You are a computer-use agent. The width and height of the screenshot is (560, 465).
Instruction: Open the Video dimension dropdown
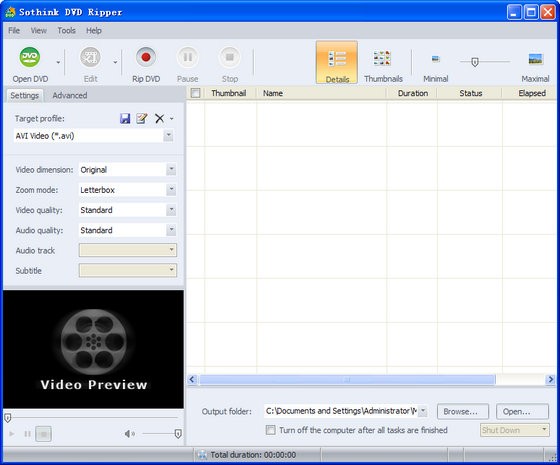pos(171,169)
